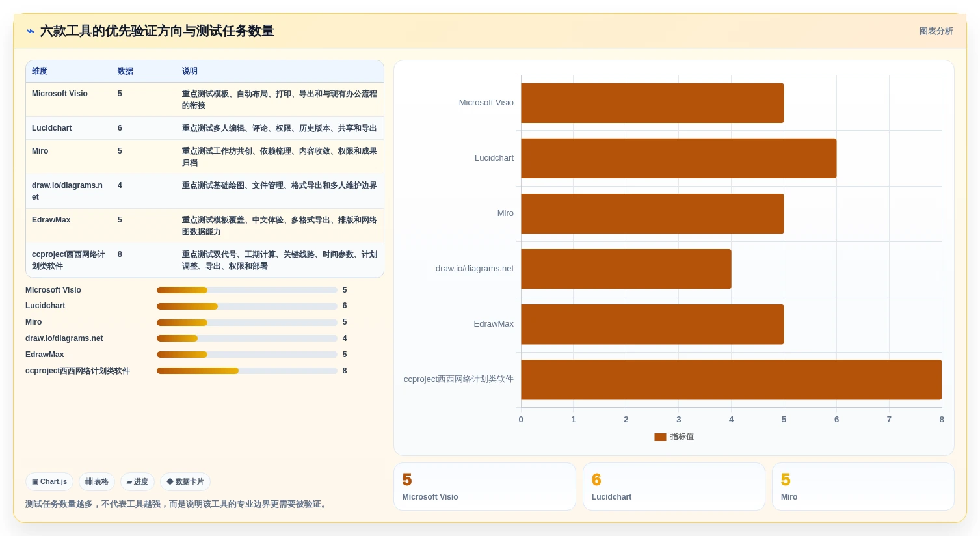Click the Microsoft Visio y-axis label in chart
Viewport: 980px width, 536px height.
pos(486,103)
